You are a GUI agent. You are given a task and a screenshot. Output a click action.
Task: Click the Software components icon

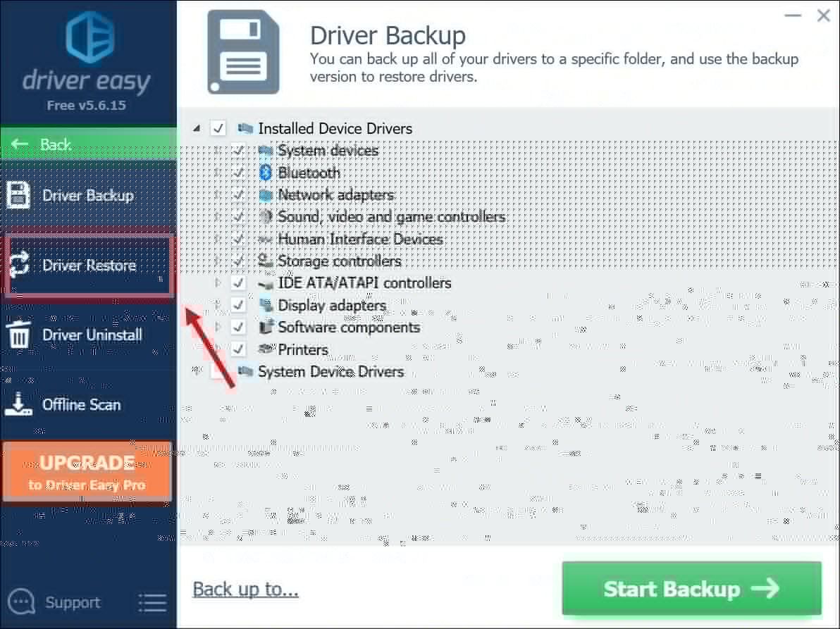(x=265, y=327)
